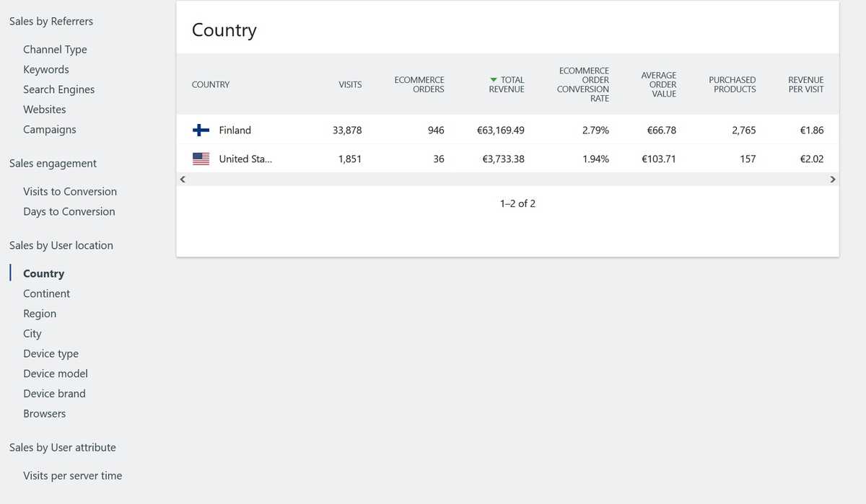866x504 pixels.
Task: Select Browsers in the sidebar
Action: 45,414
